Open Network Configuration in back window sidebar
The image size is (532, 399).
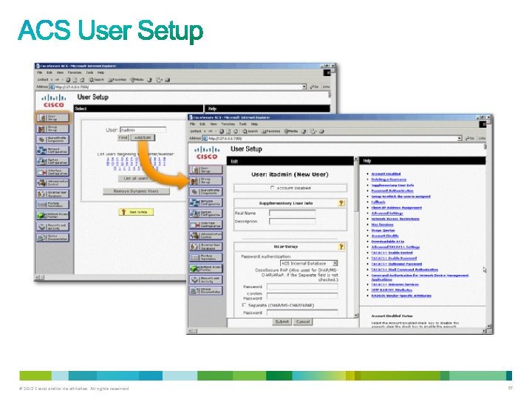click(x=53, y=150)
